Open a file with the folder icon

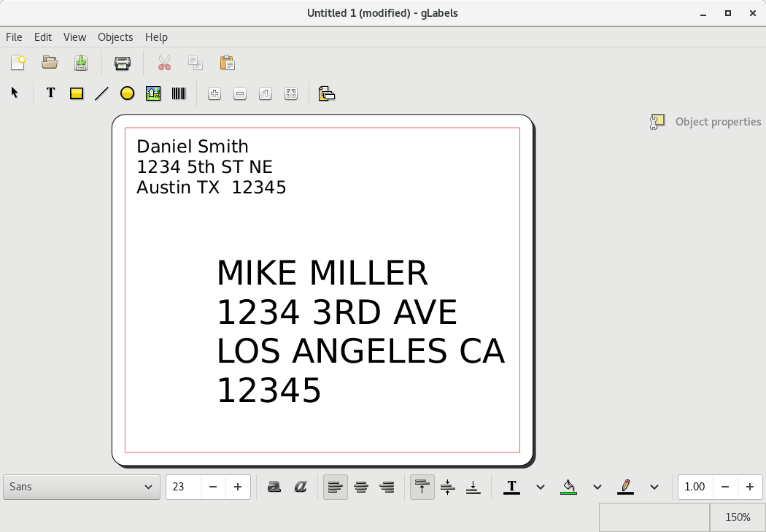pyautogui.click(x=50, y=63)
